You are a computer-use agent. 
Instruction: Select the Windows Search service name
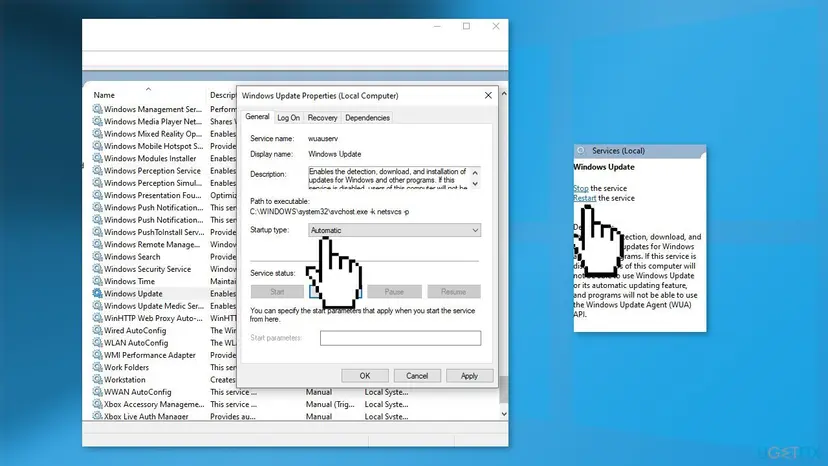pos(132,257)
